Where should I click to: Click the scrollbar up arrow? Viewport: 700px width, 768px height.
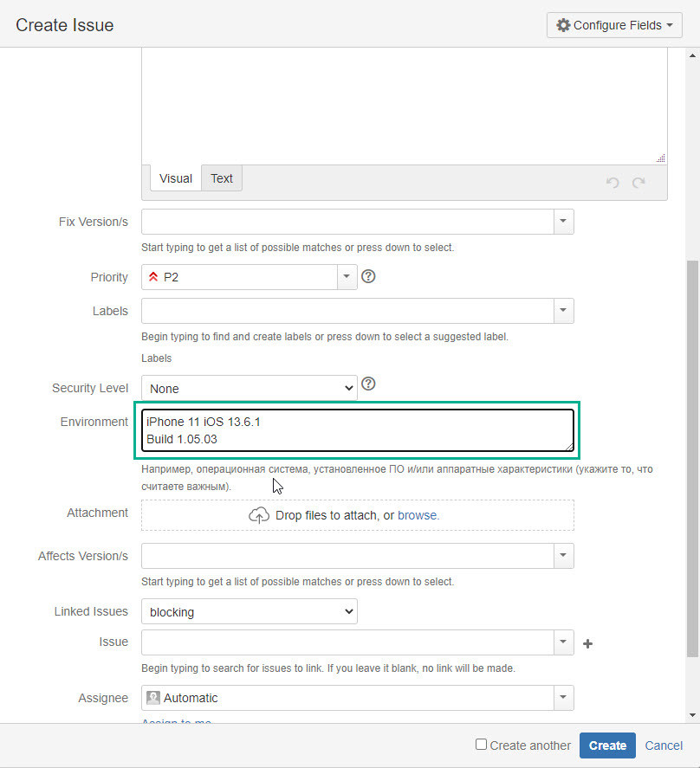point(693,55)
